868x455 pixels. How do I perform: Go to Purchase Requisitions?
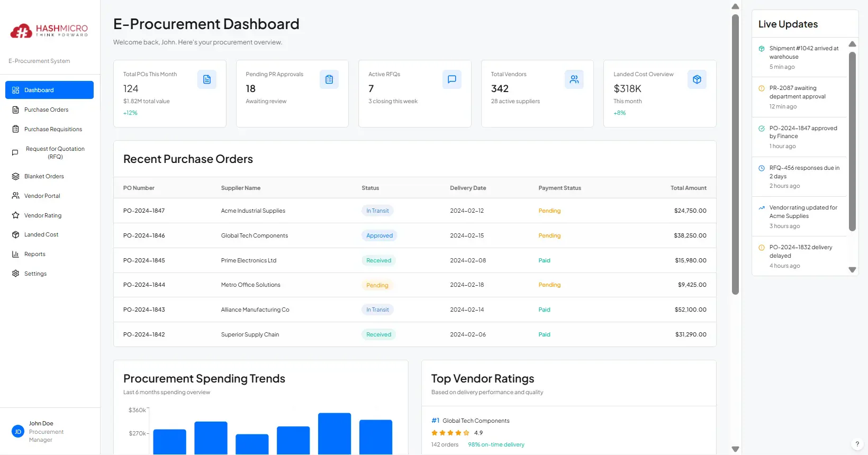point(49,129)
